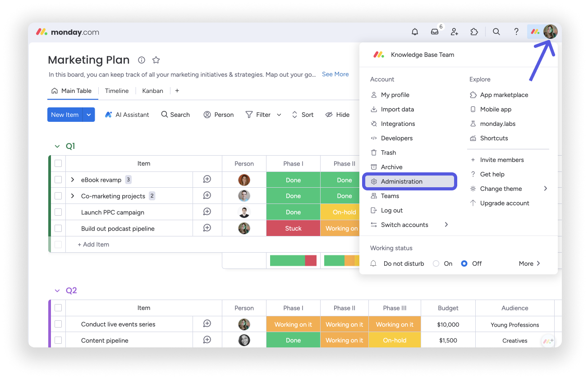Open update bubble for Build out podcast pipeline
This screenshot has width=588, height=379.
click(207, 228)
